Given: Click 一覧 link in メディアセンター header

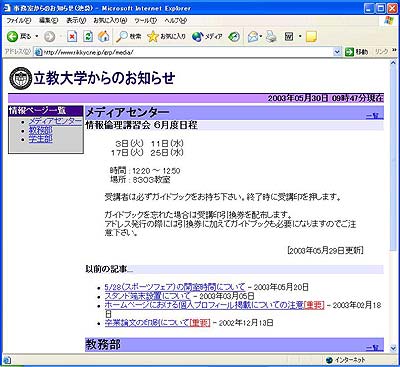Looking at the screenshot, I should pos(375,116).
